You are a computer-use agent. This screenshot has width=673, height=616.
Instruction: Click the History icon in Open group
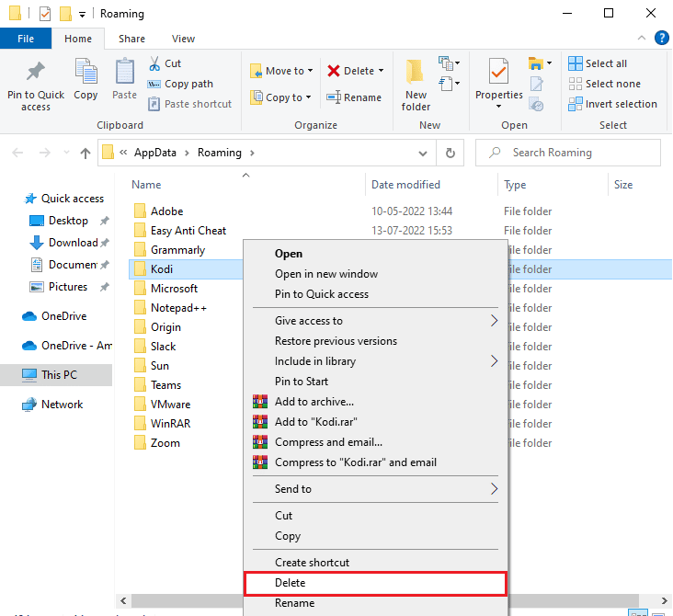tap(537, 104)
